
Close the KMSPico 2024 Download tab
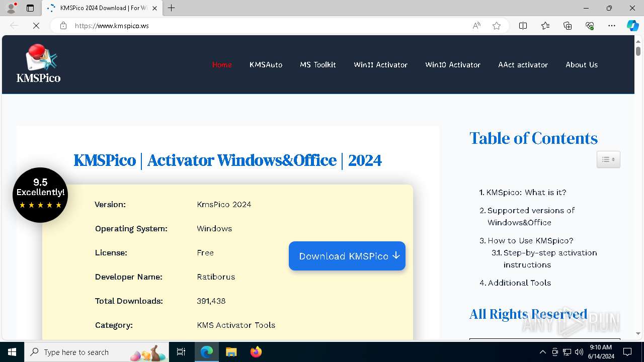pos(154,8)
